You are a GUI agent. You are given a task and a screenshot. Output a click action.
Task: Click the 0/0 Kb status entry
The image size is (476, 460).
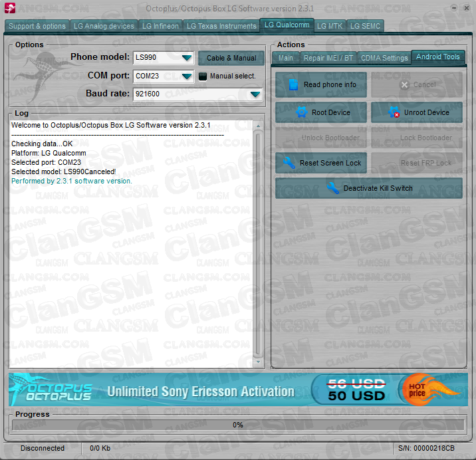coord(100,448)
